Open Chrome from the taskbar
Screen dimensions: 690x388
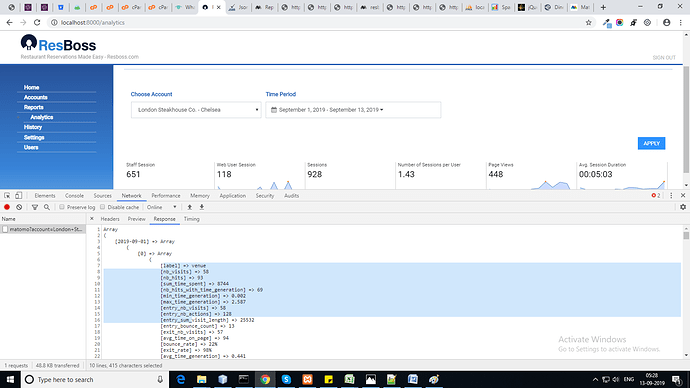(265, 379)
